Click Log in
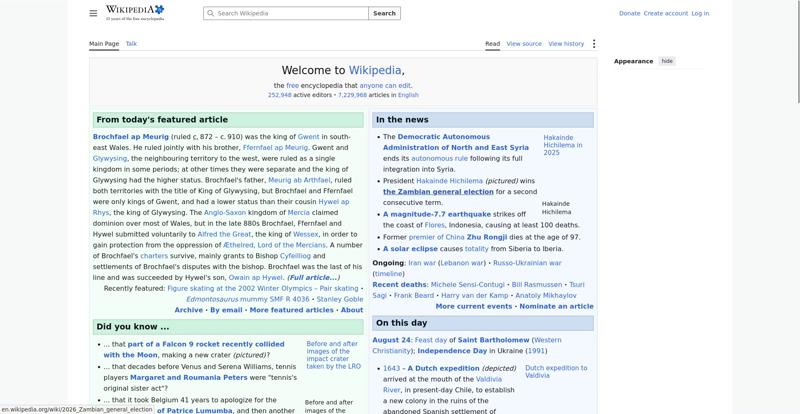 [700, 13]
